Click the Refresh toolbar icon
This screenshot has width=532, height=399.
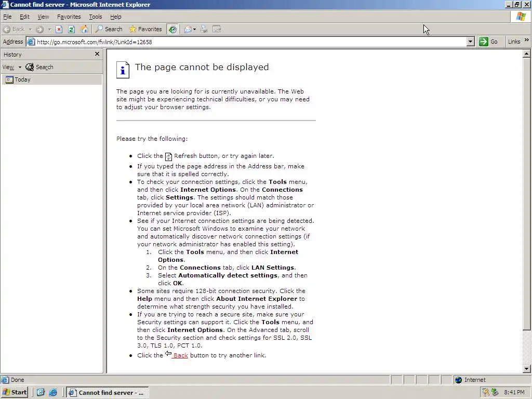click(x=71, y=29)
